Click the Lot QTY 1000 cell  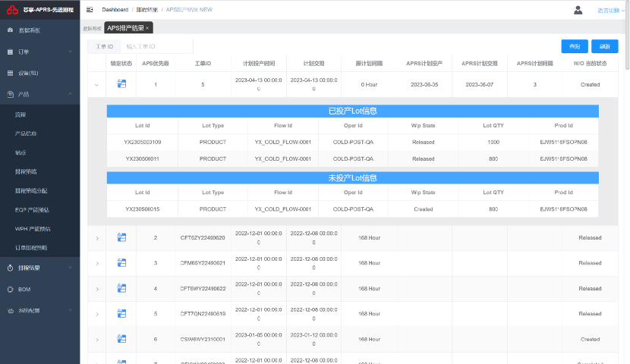click(493, 142)
